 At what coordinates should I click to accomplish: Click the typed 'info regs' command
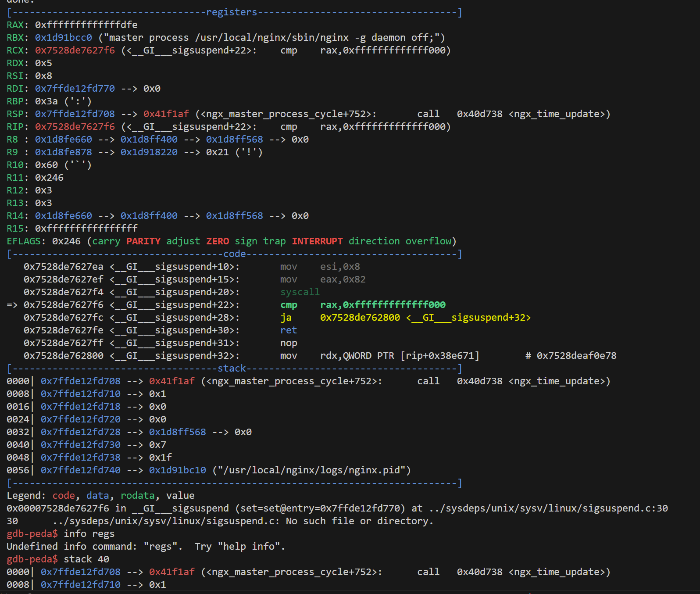[x=89, y=534]
